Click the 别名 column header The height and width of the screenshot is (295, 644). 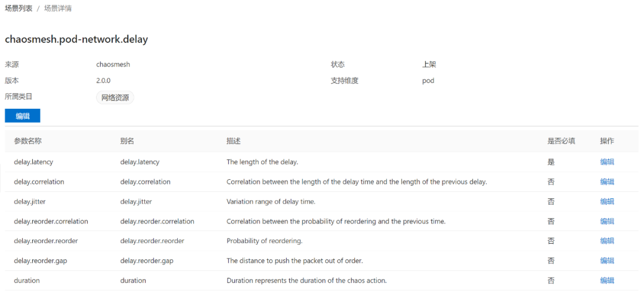pos(127,141)
